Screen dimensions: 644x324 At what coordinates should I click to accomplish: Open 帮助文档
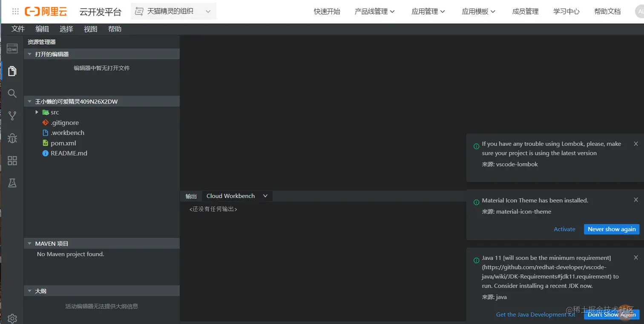pyautogui.click(x=607, y=12)
